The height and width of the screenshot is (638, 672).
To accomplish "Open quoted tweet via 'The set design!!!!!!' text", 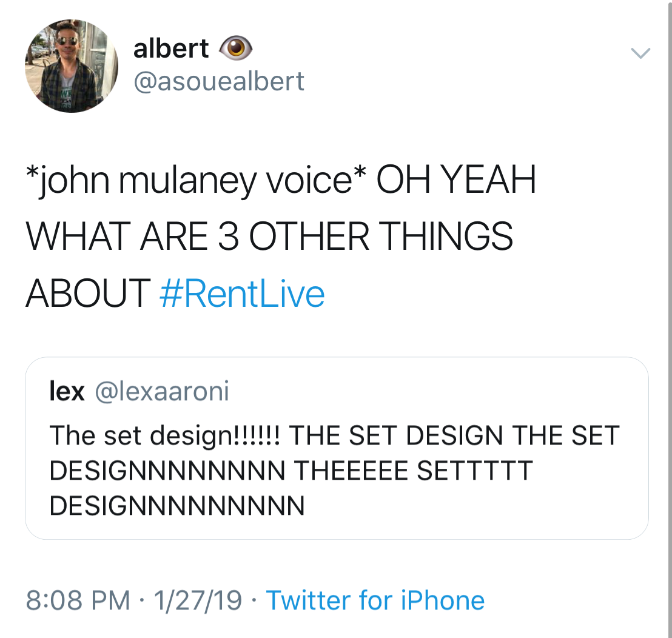I will [x=164, y=435].
